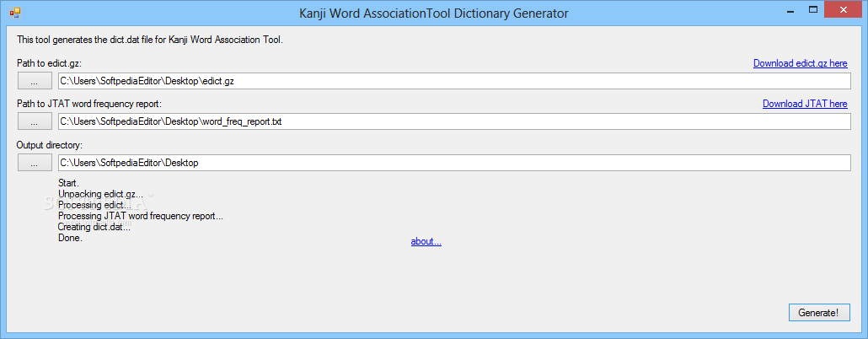This screenshot has width=868, height=339.
Task: Click the Generate! button
Action: (x=819, y=312)
